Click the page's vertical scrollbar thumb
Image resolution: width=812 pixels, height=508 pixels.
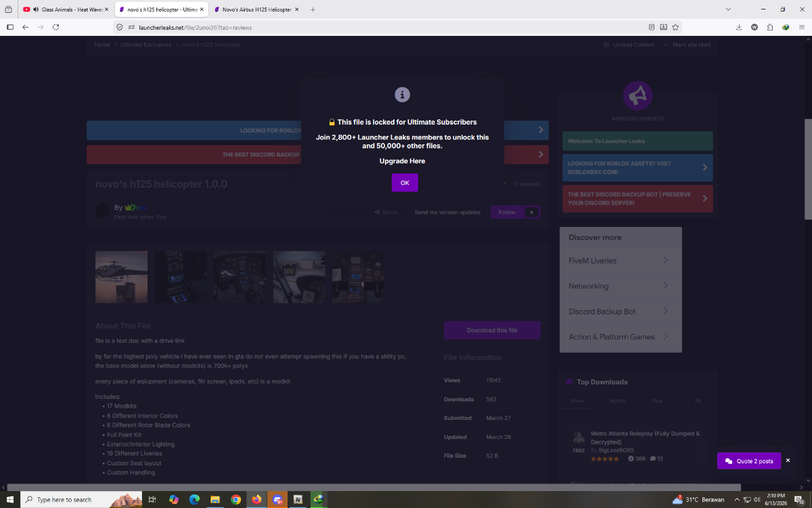pos(808,169)
